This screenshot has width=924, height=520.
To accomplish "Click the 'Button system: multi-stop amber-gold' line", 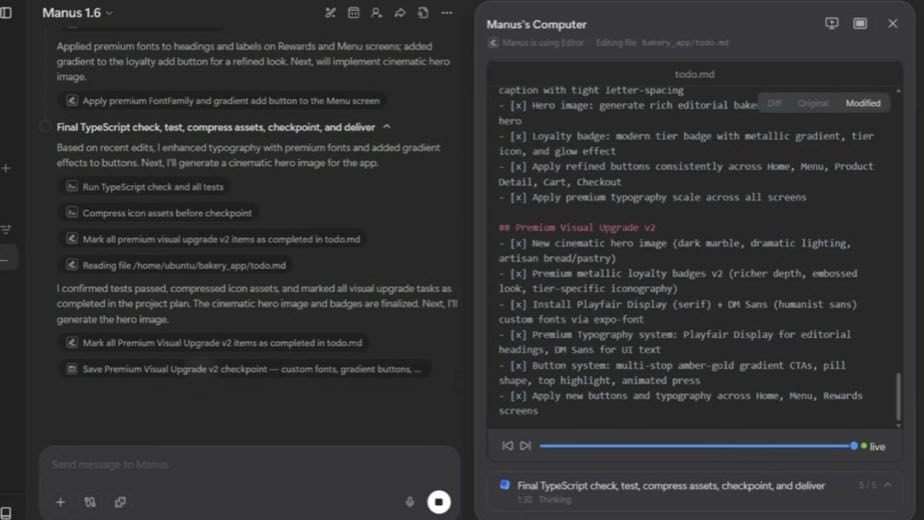I will tap(672, 373).
